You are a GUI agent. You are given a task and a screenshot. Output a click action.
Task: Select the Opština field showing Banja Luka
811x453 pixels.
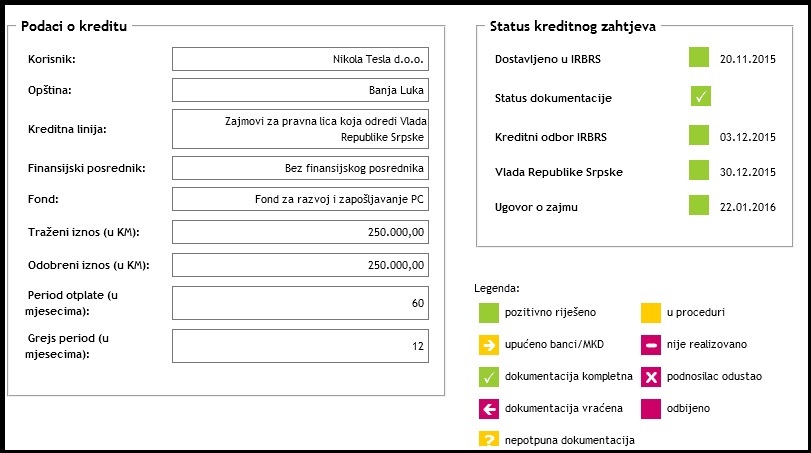tap(300, 90)
